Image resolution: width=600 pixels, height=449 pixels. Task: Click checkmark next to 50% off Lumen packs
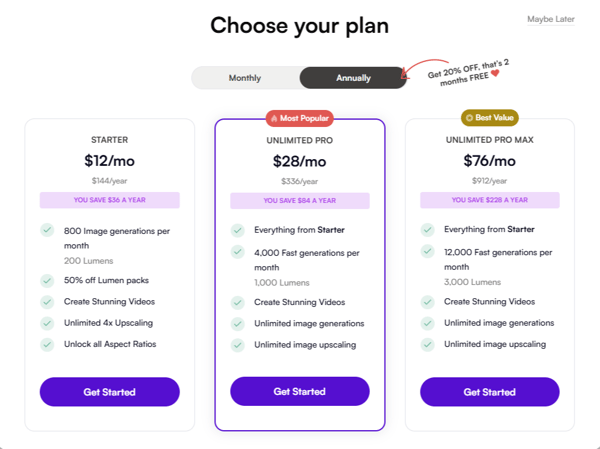point(47,280)
